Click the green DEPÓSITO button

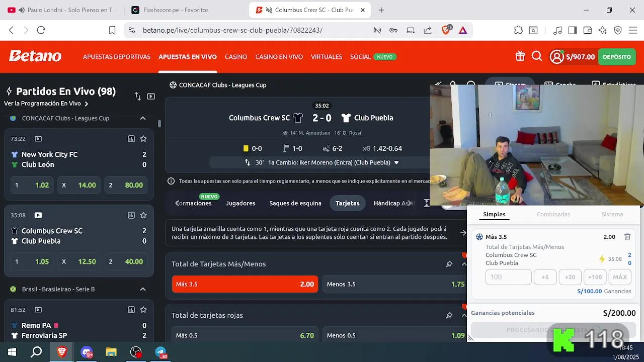tap(617, 57)
